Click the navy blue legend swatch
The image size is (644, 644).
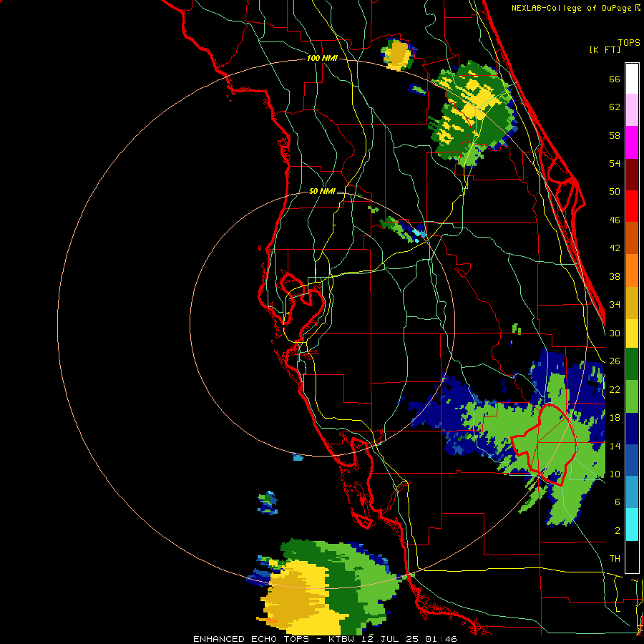click(x=632, y=429)
